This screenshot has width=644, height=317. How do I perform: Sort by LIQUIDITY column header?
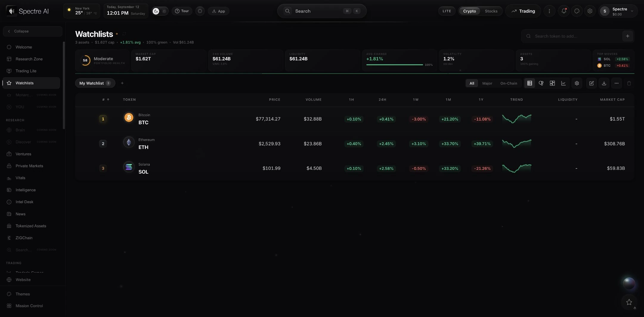click(568, 100)
